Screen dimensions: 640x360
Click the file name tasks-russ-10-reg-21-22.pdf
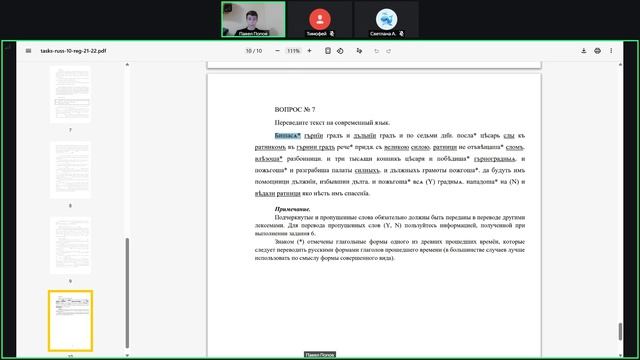click(73, 51)
